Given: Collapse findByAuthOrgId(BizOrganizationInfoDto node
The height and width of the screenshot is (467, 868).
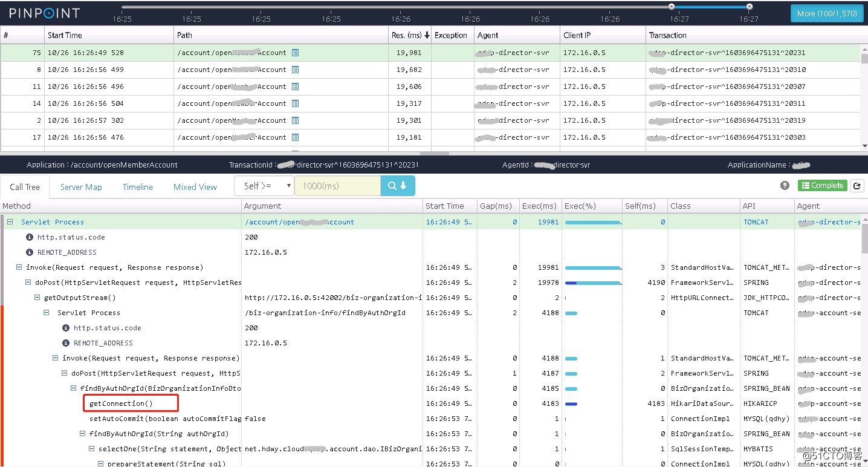Looking at the screenshot, I should click(74, 388).
